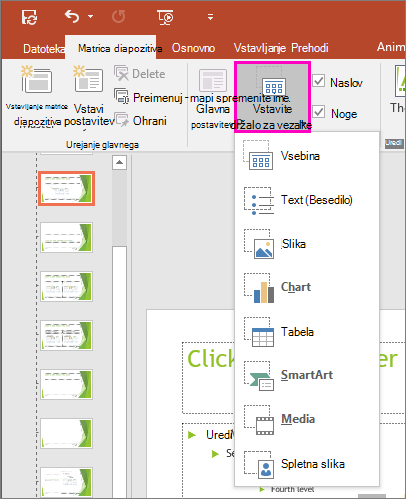Switch to the Osnovno tab
Viewport: 406px width, 499px height.
point(193,48)
